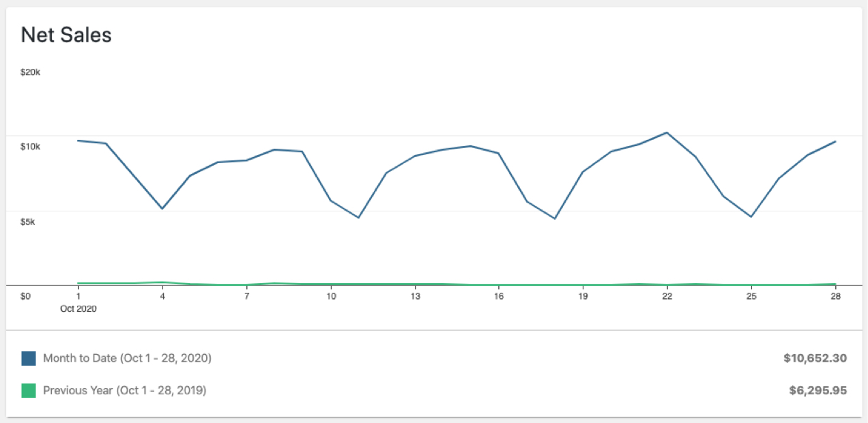
Task: Click the x-axis tick labeled 4
Action: pos(162,296)
